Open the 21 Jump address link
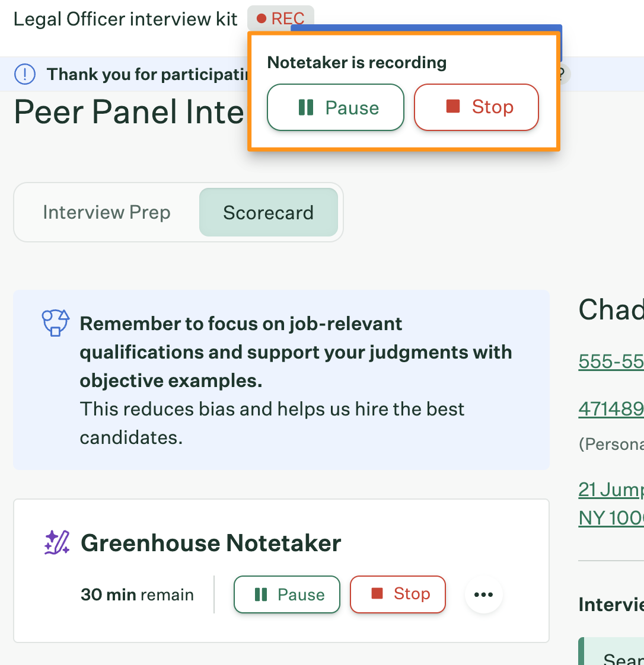Image resolution: width=644 pixels, height=665 pixels. (611, 504)
